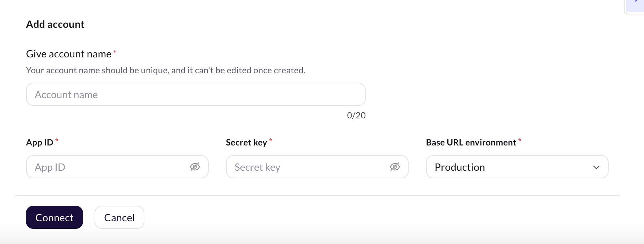Click the account name uniqueness helper text
The height and width of the screenshot is (244, 644).
coord(166,70)
